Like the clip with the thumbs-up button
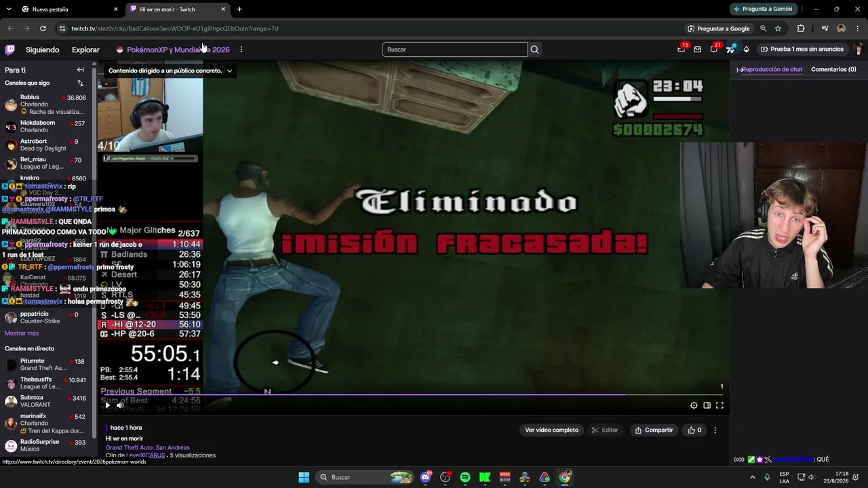The width and height of the screenshot is (868, 488). (694, 430)
